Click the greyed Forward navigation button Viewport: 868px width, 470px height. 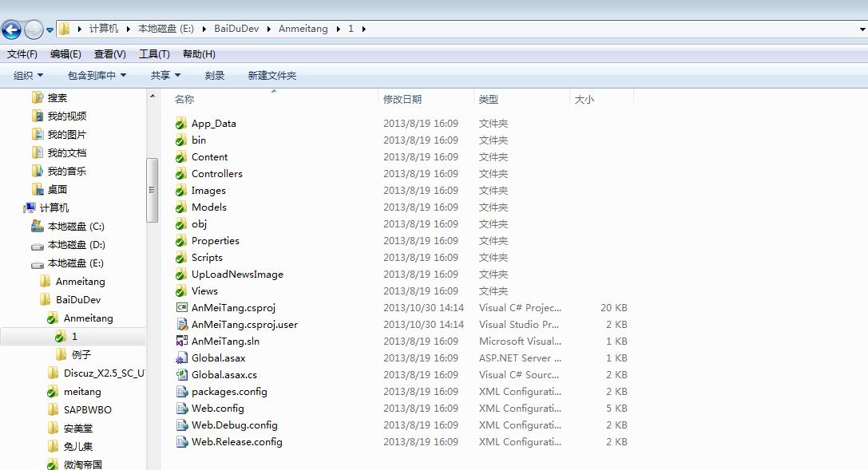pos(34,30)
